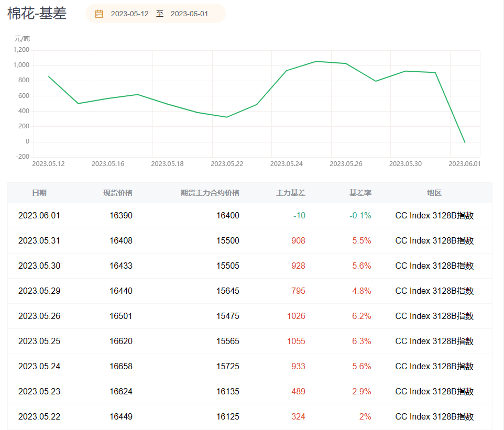The width and height of the screenshot is (504, 430).
Task: Click the 6.2% basis rate cell
Action: pyautogui.click(x=361, y=316)
